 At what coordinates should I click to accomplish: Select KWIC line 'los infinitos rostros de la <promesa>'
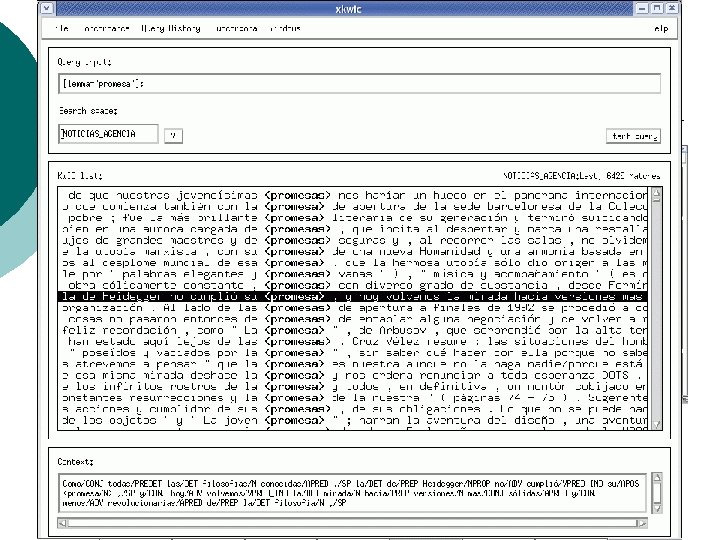point(354,387)
